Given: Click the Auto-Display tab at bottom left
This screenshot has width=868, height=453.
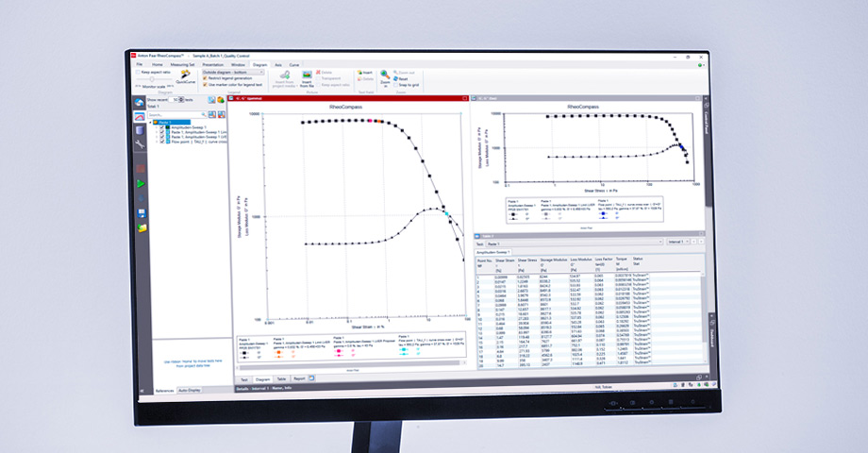Looking at the screenshot, I should [187, 389].
